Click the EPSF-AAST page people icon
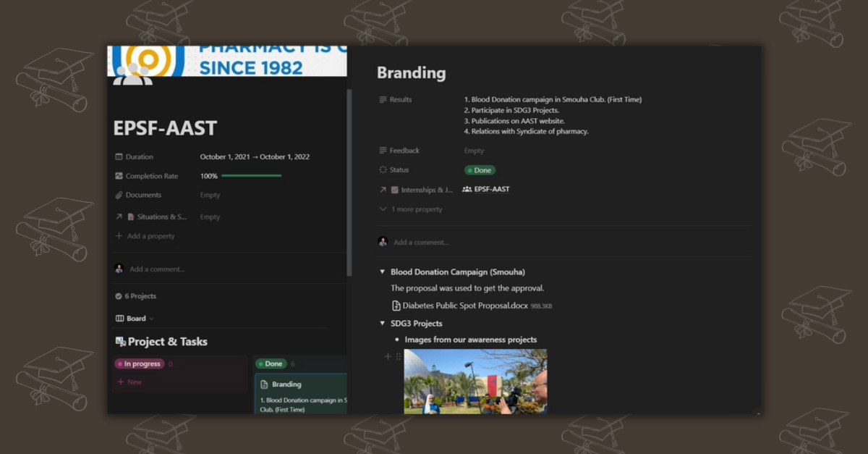Viewport: 868px width, 454px height. point(132,75)
